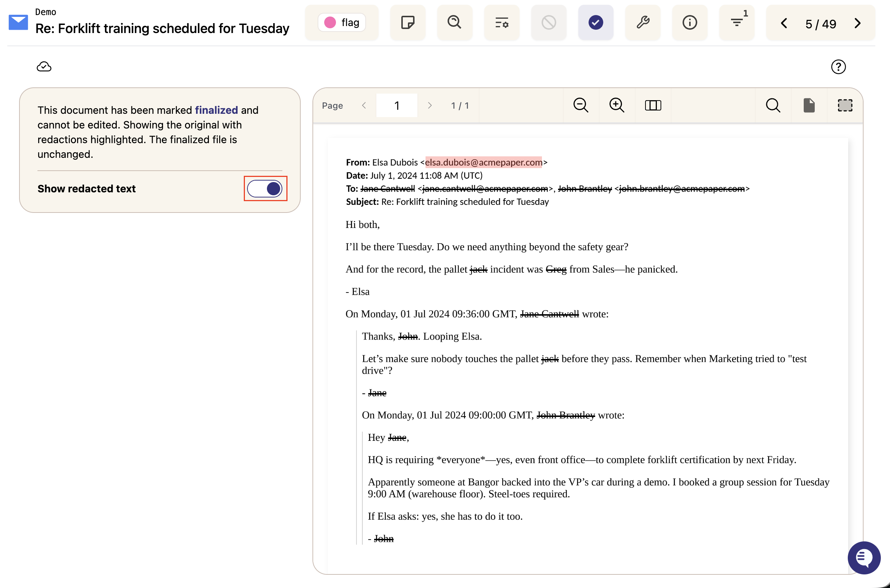Search within the document viewer
Viewport: 890px width, 588px height.
(773, 105)
